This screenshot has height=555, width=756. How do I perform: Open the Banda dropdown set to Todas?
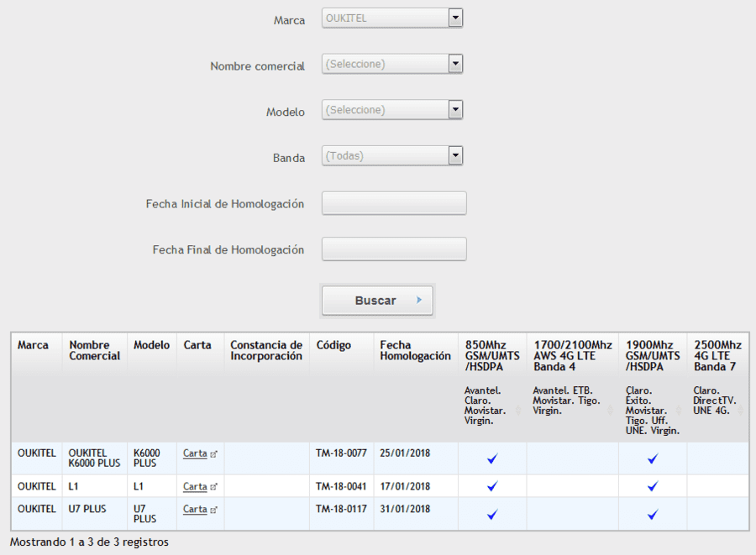pos(392,155)
